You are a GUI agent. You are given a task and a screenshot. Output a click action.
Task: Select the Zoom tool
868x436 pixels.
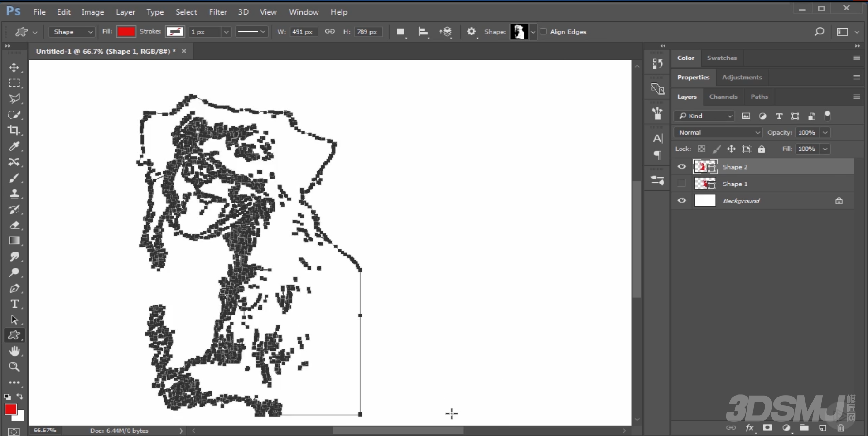[x=14, y=367]
